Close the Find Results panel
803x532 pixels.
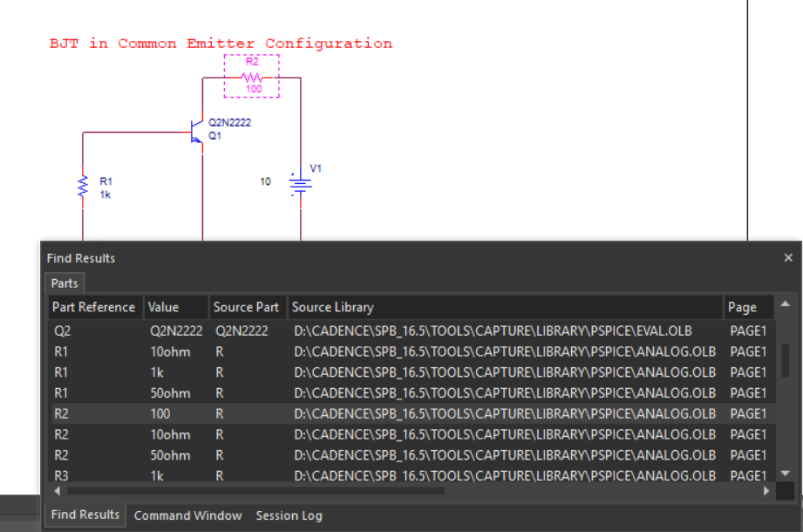pos(788,258)
